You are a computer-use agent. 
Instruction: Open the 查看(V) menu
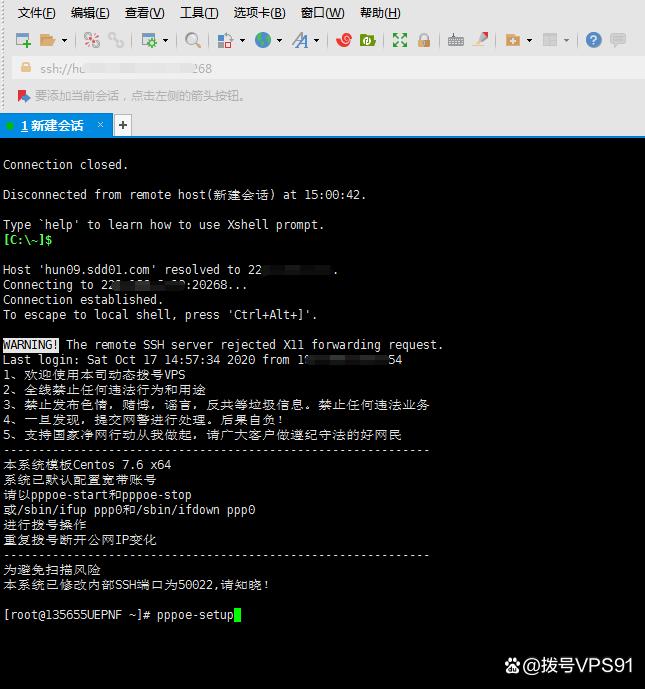(145, 13)
